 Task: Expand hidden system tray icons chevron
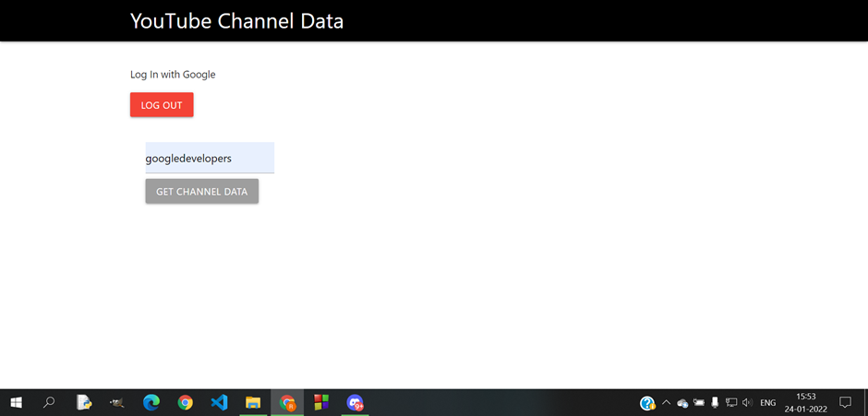(x=666, y=403)
